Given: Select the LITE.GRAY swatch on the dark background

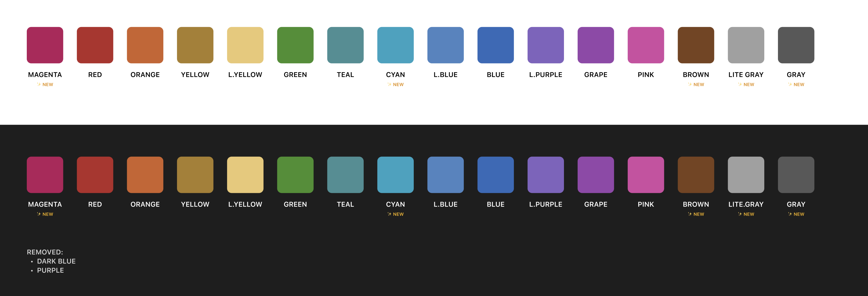Looking at the screenshot, I should (x=746, y=175).
